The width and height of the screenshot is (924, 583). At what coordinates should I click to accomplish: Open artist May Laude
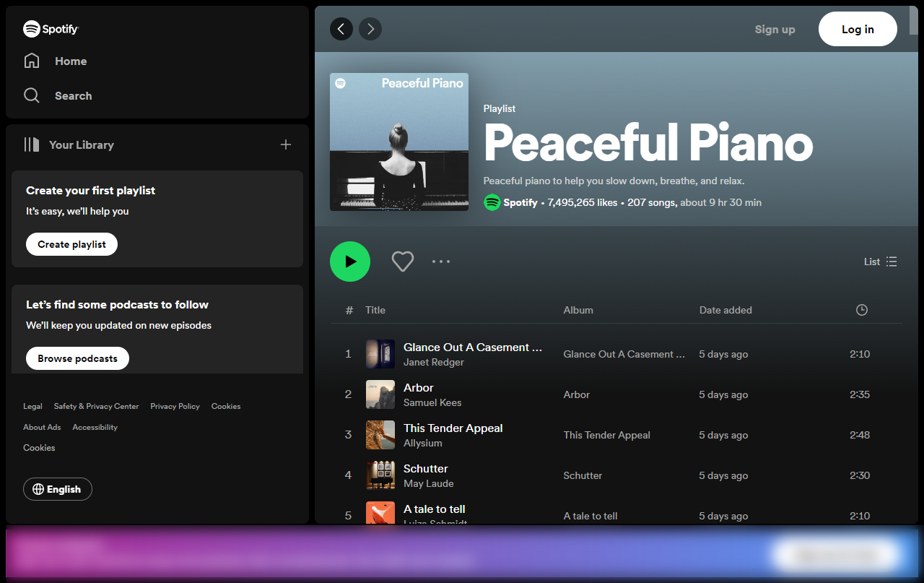coord(429,484)
